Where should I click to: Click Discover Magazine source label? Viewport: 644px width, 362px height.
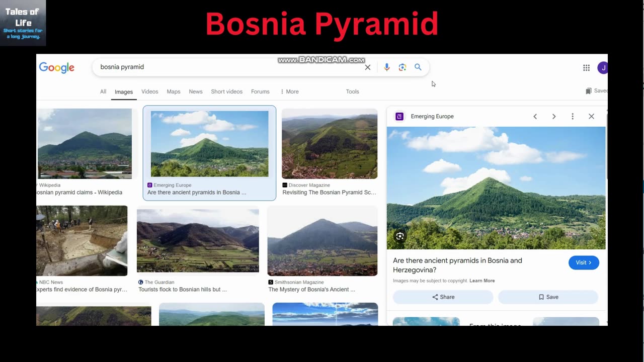309,185
